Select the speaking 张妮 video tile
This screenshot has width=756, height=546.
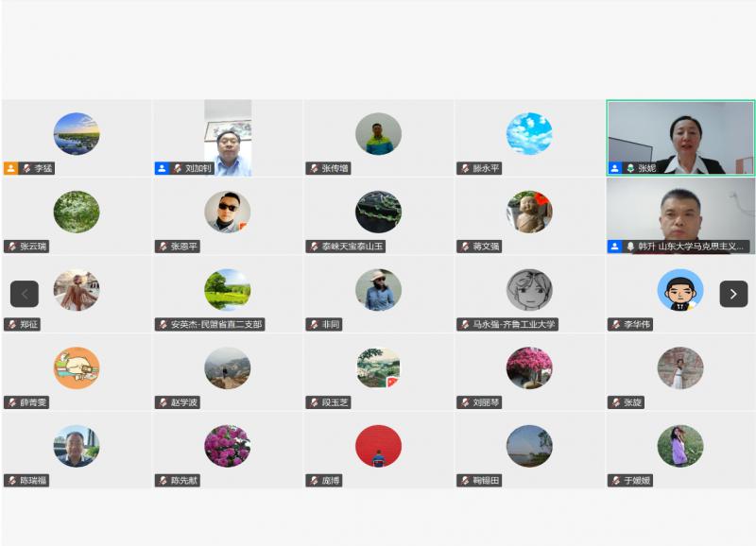680,138
